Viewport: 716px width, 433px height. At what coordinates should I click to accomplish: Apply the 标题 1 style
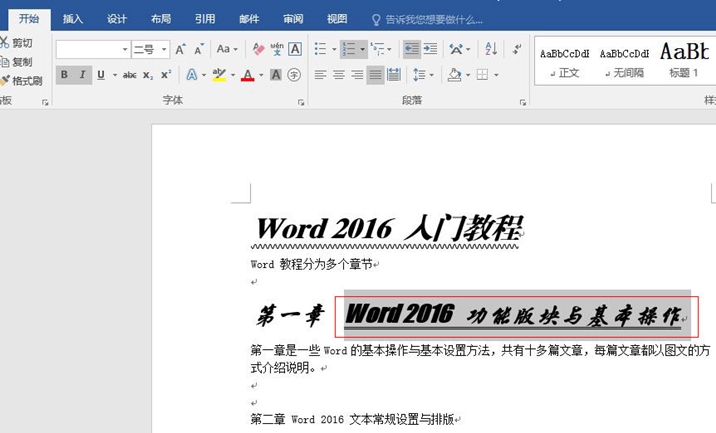[684, 62]
